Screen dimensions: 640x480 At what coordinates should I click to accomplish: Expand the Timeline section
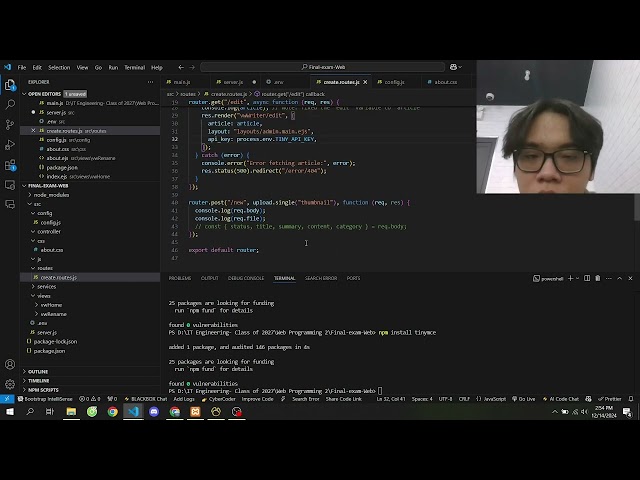38,381
